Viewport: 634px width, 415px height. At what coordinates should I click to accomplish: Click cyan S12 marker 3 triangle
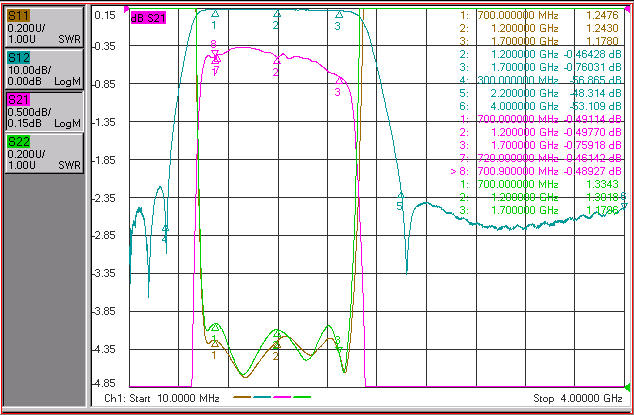pos(339,15)
